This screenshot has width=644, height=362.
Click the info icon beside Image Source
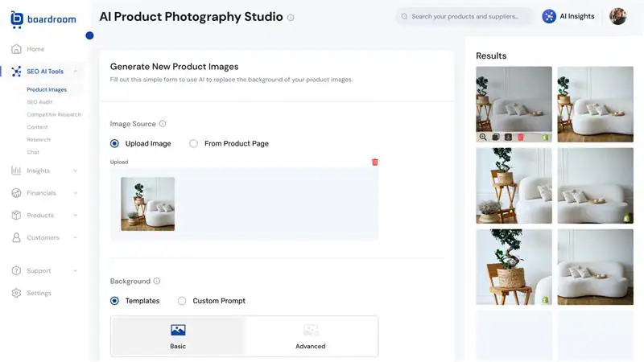pos(163,124)
